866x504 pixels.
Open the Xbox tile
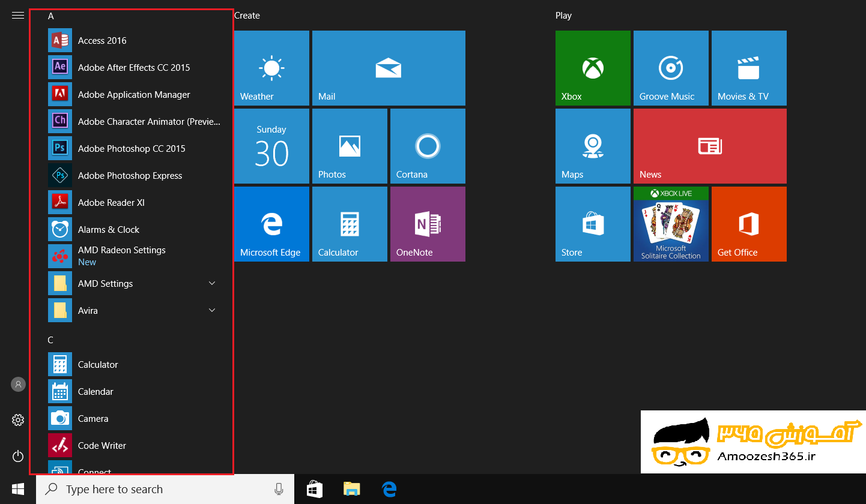(x=593, y=68)
